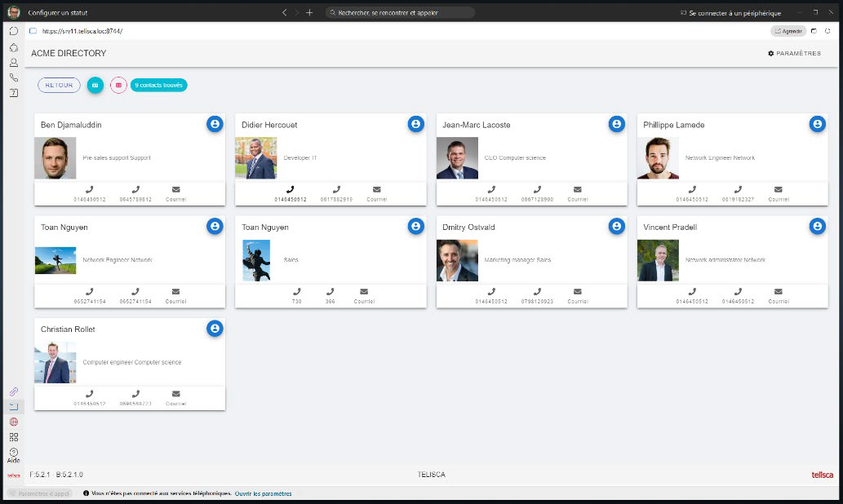Open the PARAMÈTRES settings

(794, 53)
